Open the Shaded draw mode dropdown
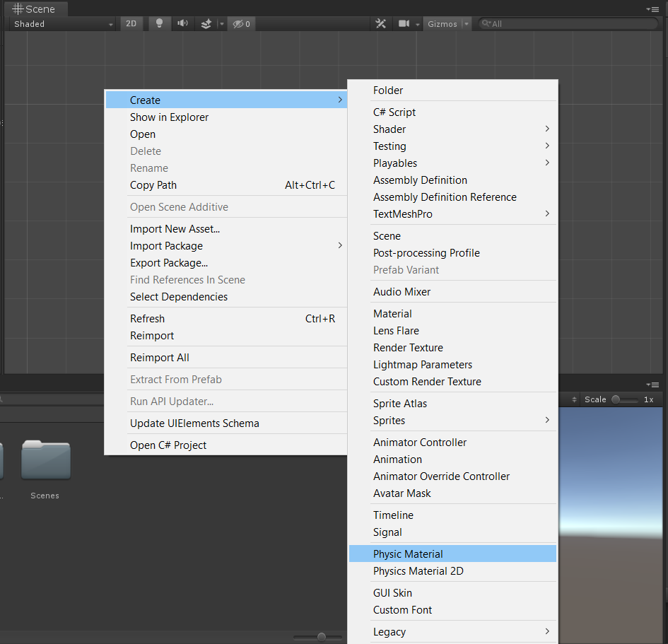The image size is (668, 644). [x=63, y=24]
